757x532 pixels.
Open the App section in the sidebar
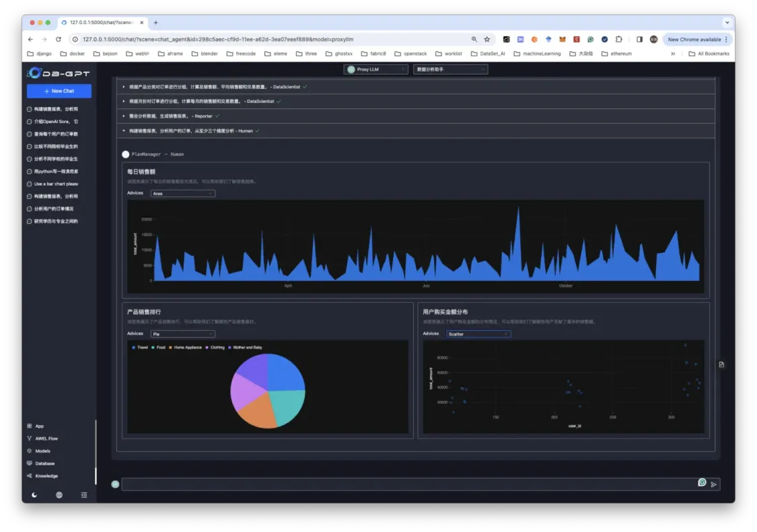pyautogui.click(x=38, y=426)
